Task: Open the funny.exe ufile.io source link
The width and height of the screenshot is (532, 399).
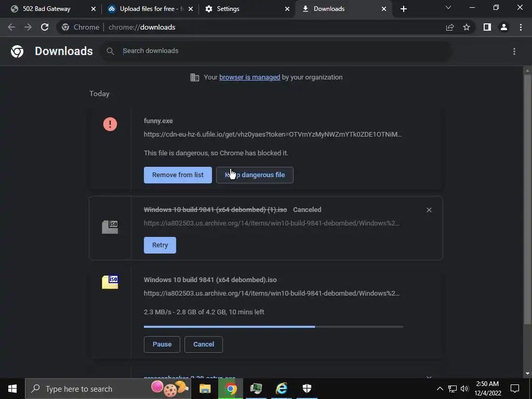Action: click(272, 135)
